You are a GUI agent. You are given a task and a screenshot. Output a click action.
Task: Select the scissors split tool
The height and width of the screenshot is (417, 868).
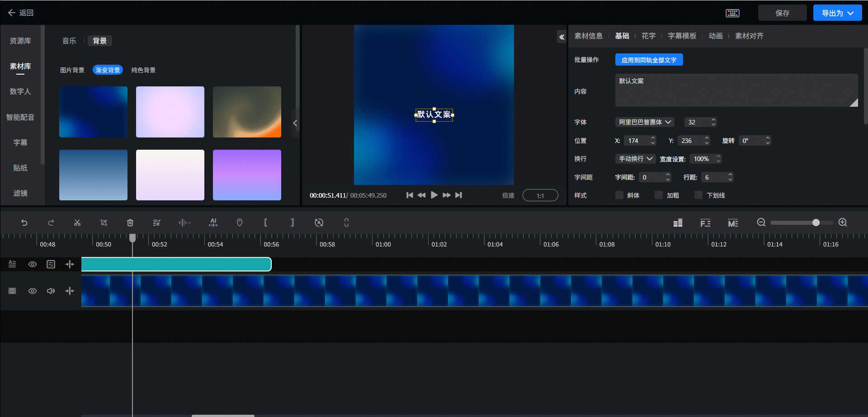click(x=77, y=223)
